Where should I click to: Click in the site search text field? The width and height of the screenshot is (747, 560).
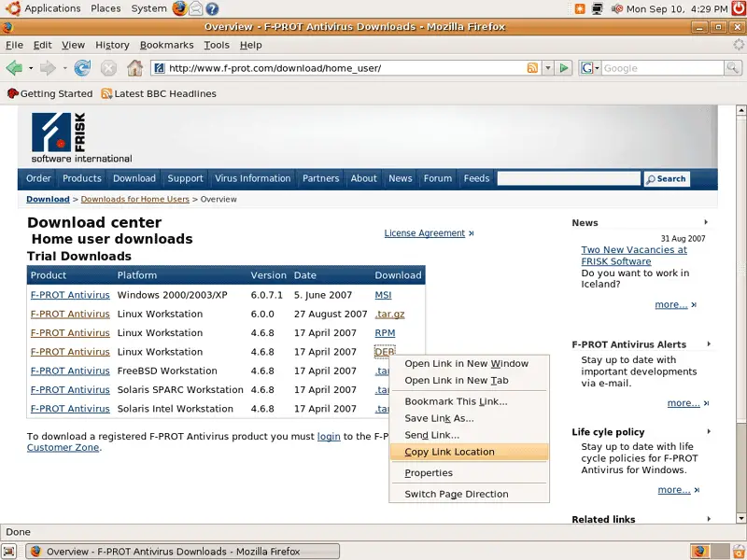(569, 178)
